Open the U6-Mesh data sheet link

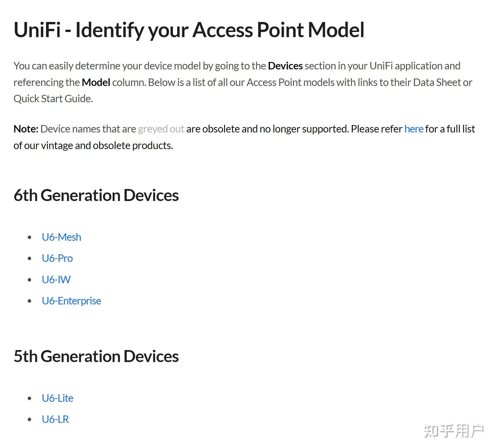coord(61,237)
